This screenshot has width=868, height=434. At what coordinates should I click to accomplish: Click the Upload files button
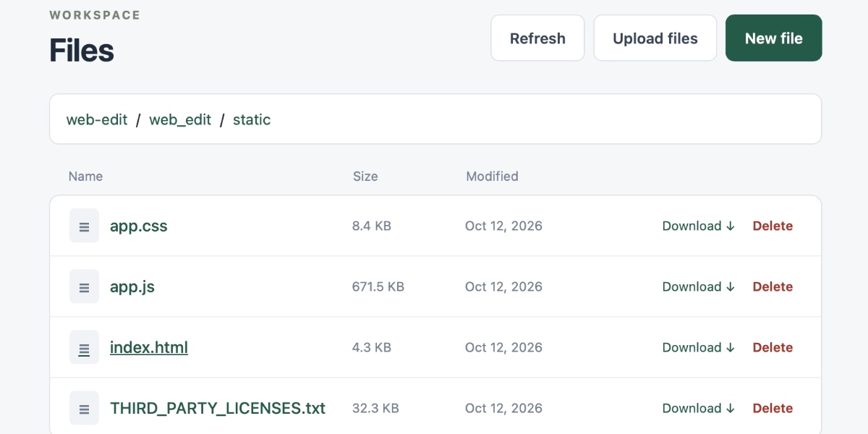[x=655, y=38]
